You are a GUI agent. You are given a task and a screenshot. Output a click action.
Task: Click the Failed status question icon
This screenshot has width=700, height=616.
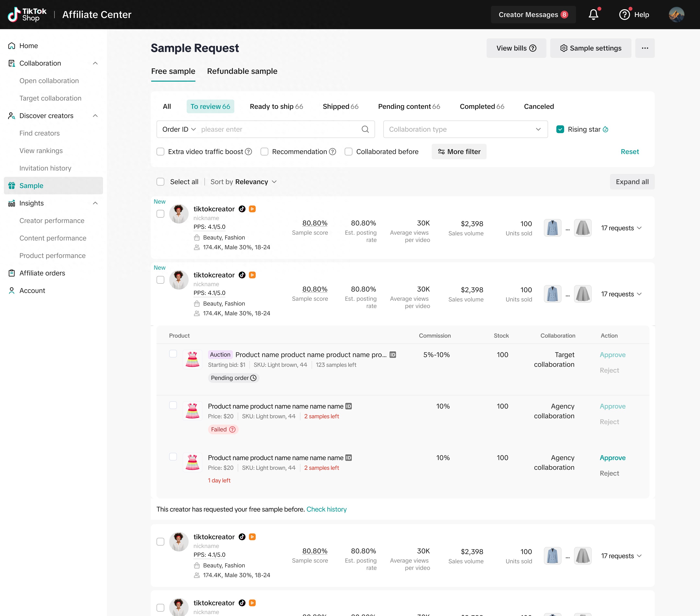(232, 429)
